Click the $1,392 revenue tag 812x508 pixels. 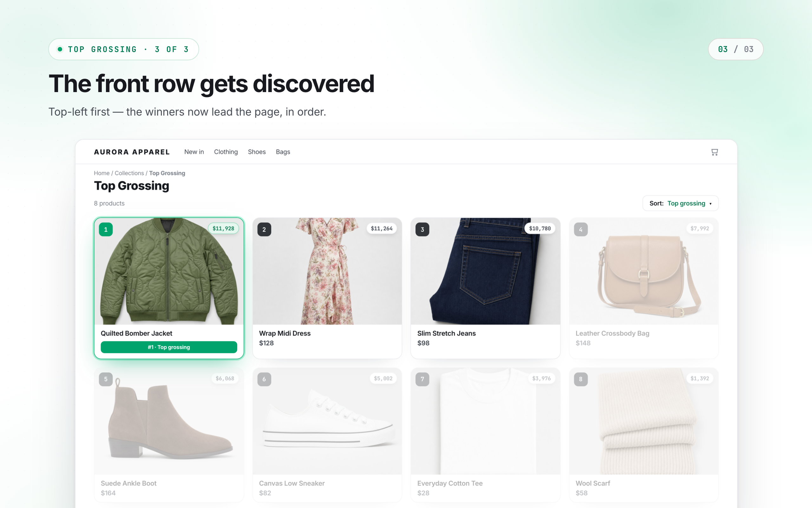700,378
